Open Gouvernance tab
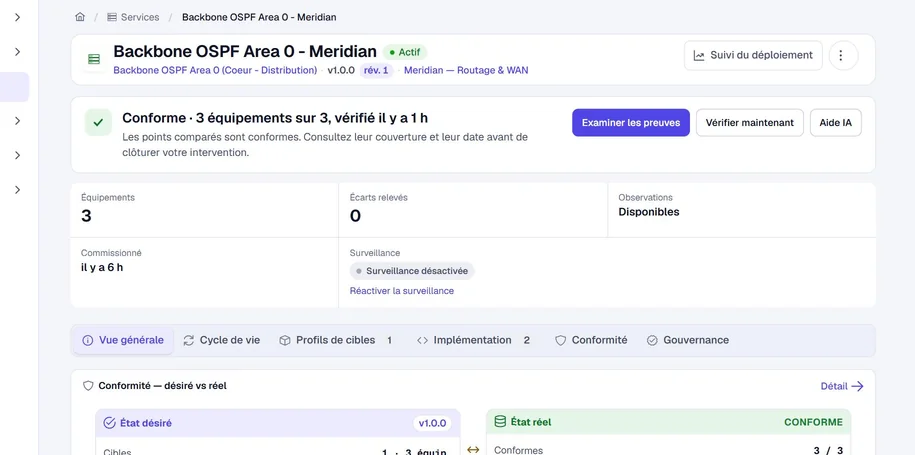 point(688,340)
